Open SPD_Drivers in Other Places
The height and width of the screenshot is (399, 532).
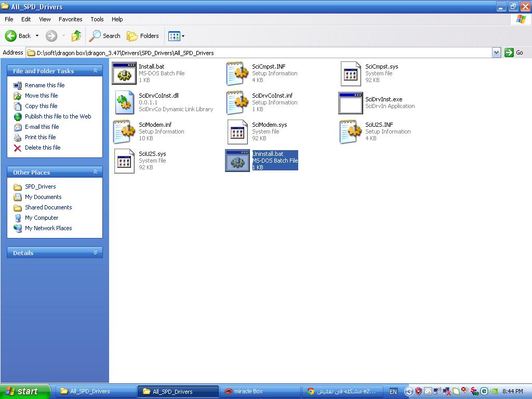(x=41, y=187)
